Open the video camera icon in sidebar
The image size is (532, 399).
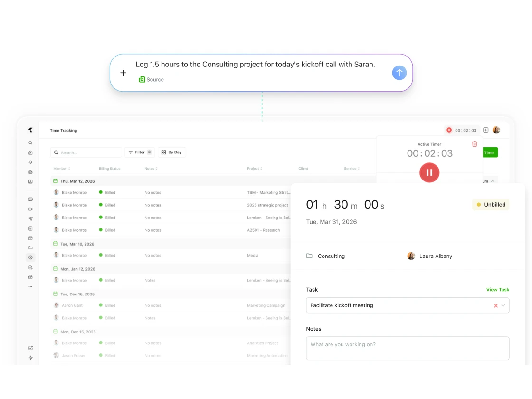click(30, 209)
